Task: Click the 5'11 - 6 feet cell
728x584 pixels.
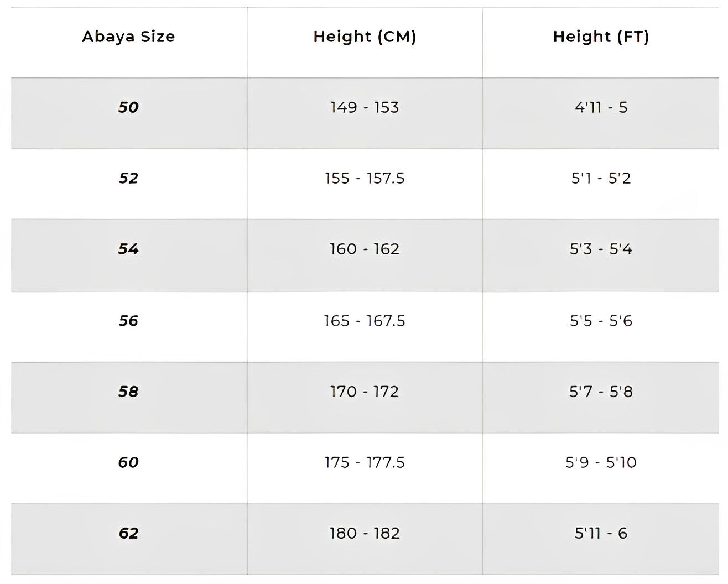Action: click(x=601, y=533)
